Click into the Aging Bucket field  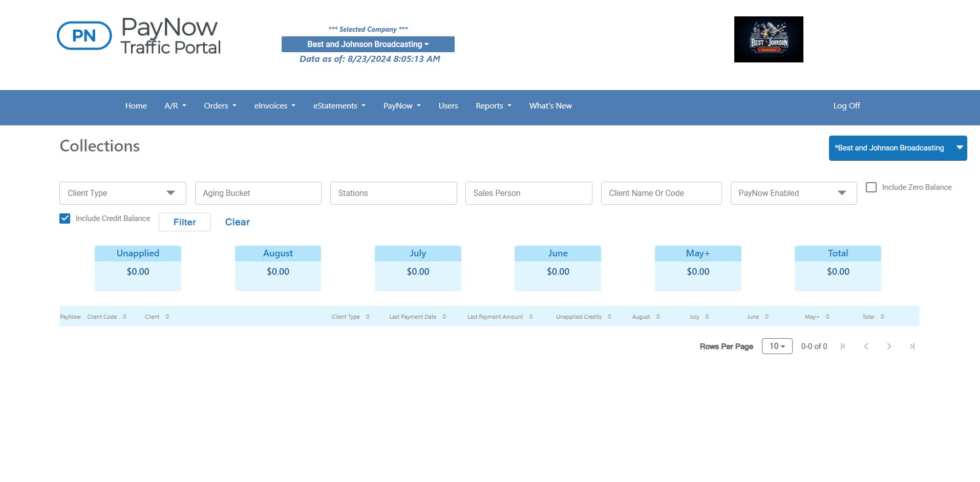coord(258,193)
